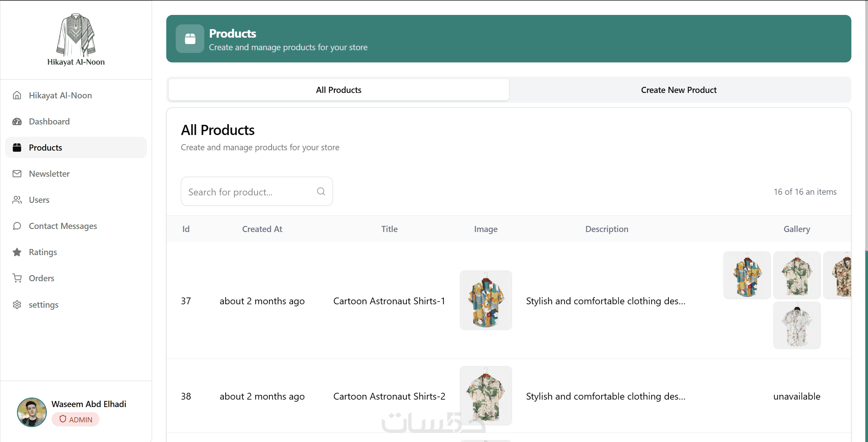Open Products in the sidebar
This screenshot has height=442, width=868.
coord(45,148)
